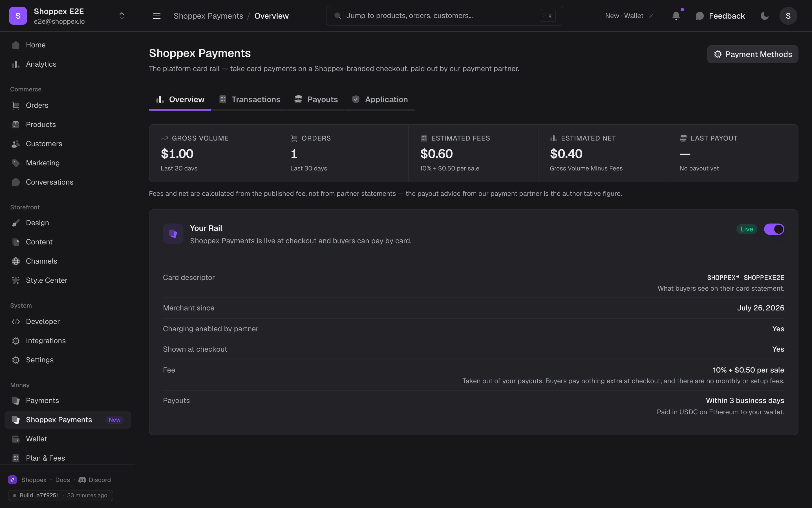
Task: Click the Build a7f9251 badge
Action: tap(60, 495)
